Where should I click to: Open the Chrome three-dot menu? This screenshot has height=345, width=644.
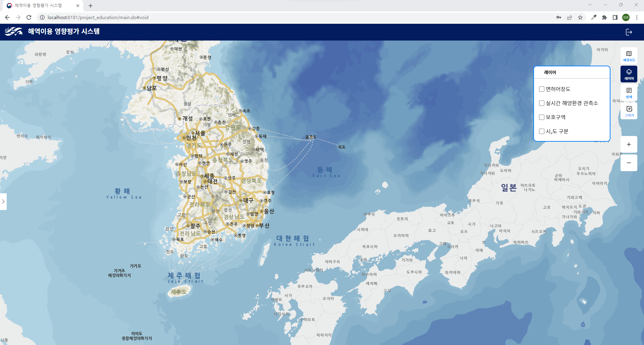pyautogui.click(x=637, y=17)
